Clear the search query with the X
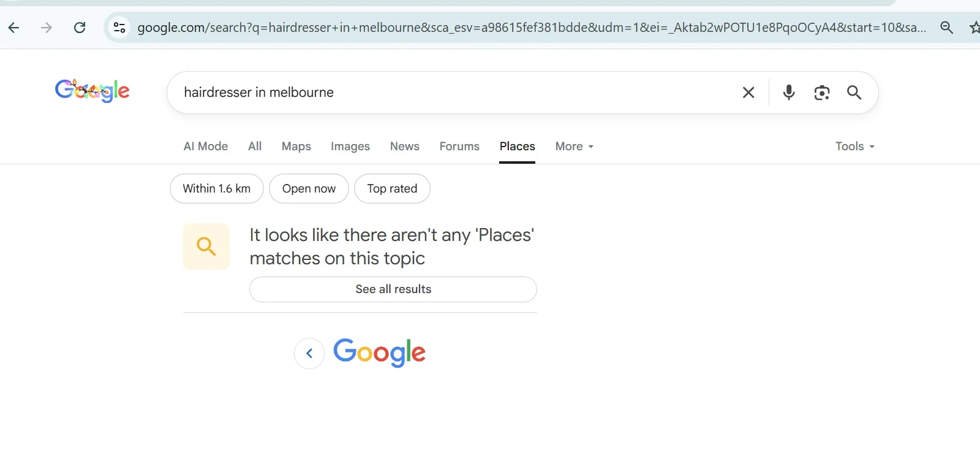This screenshot has width=980, height=466. tap(748, 93)
